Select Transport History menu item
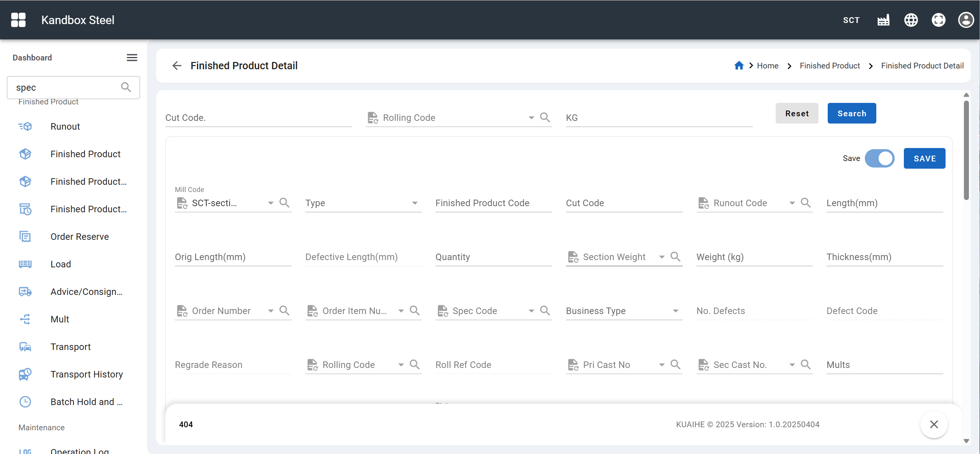980x454 pixels. [86, 374]
